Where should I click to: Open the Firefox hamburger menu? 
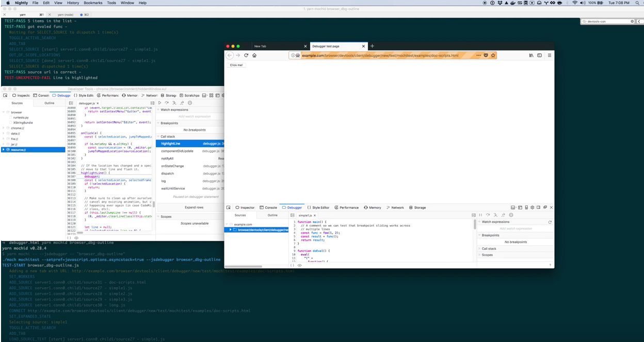[x=549, y=55]
